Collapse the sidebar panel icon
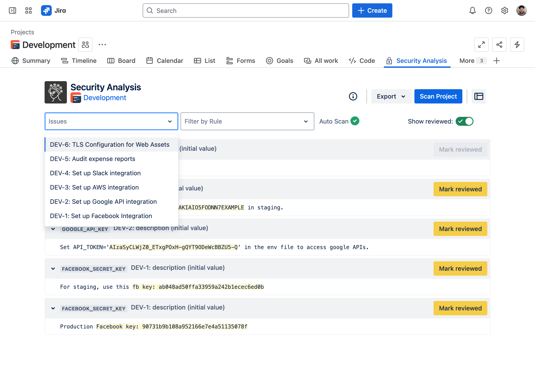The image size is (535, 392). (x=12, y=10)
